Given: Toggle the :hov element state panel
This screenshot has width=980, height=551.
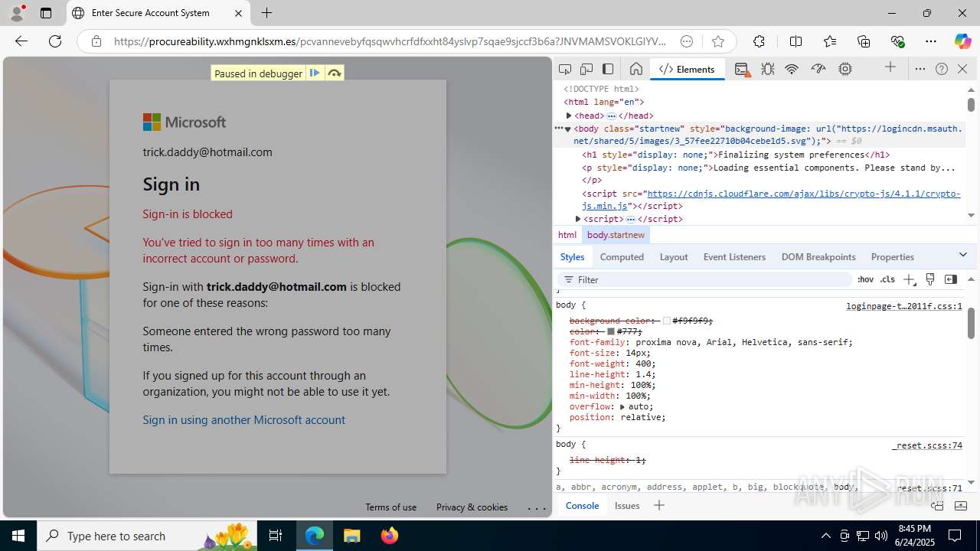Looking at the screenshot, I should (865, 279).
